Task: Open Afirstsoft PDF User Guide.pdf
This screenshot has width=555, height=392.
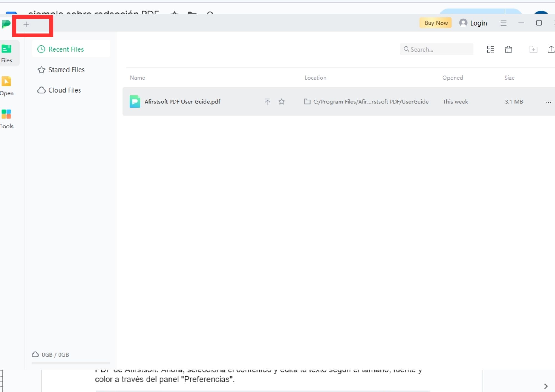Action: click(x=182, y=101)
